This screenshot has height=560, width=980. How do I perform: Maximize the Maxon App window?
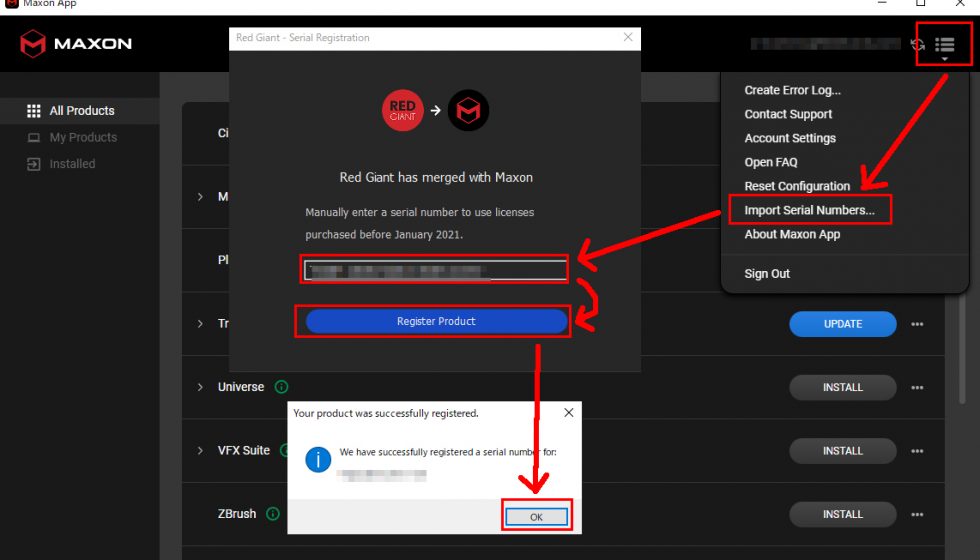pyautogui.click(x=921, y=4)
